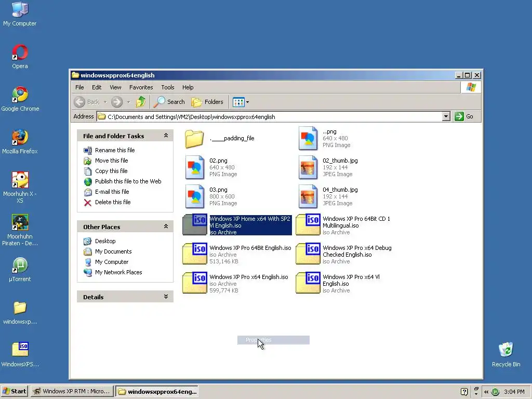The height and width of the screenshot is (399, 532).
Task: Collapse the Other Places panel
Action: (166, 227)
